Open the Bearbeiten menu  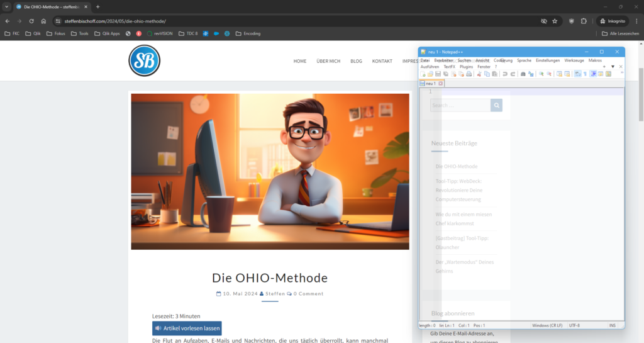point(444,60)
